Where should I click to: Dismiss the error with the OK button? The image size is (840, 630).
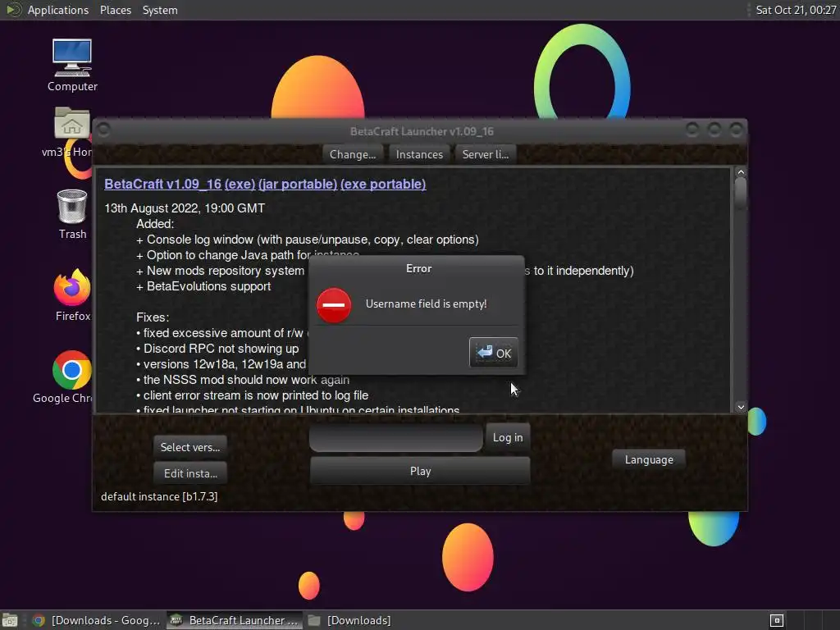point(493,353)
